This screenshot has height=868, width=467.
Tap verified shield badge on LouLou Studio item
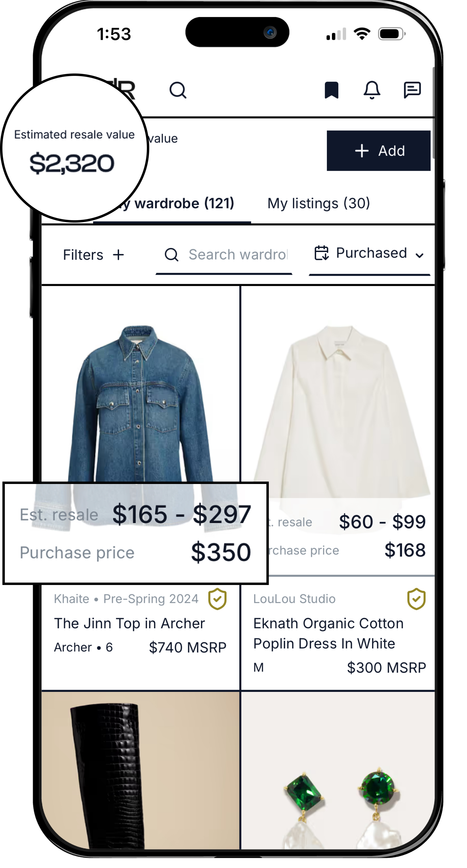(x=416, y=599)
